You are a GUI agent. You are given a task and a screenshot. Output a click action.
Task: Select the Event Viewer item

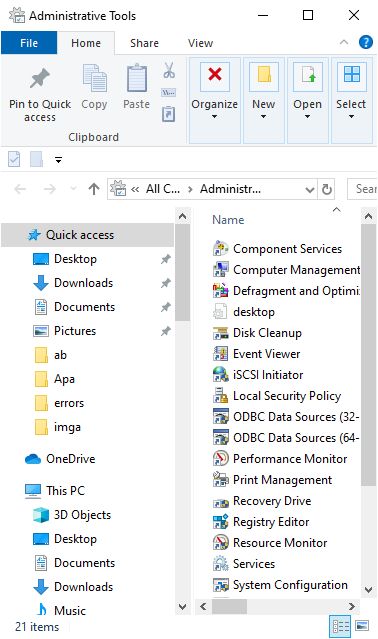256,354
